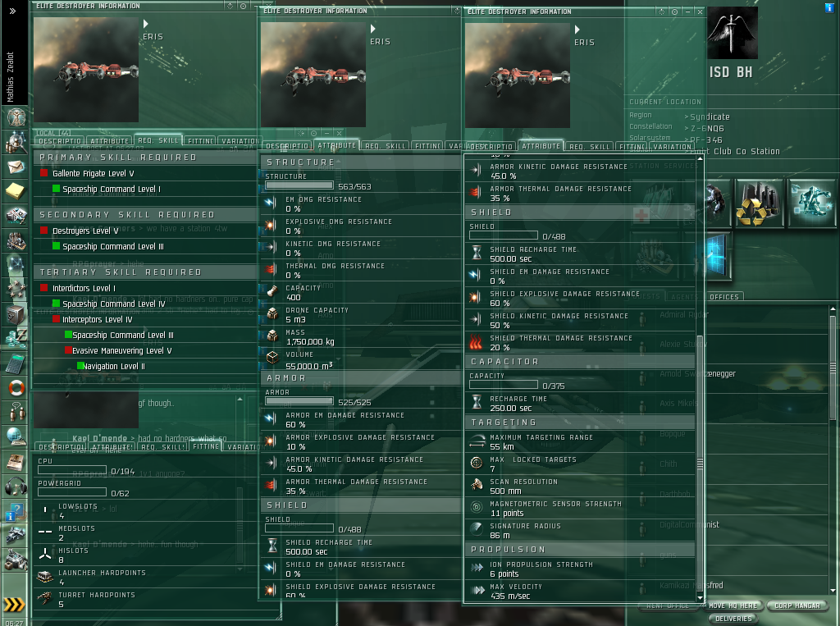Select Gallente Frigate Level V skill row
The width and height of the screenshot is (840, 626).
(x=145, y=173)
